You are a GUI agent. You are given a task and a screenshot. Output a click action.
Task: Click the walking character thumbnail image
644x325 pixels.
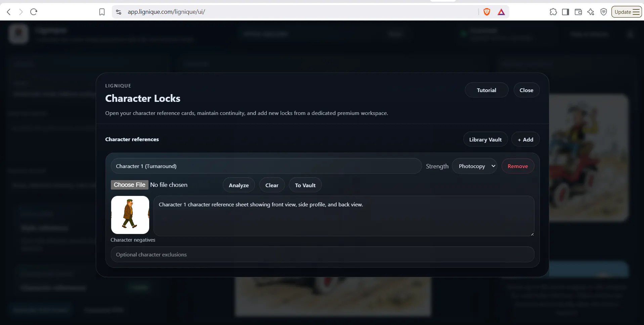tap(130, 215)
